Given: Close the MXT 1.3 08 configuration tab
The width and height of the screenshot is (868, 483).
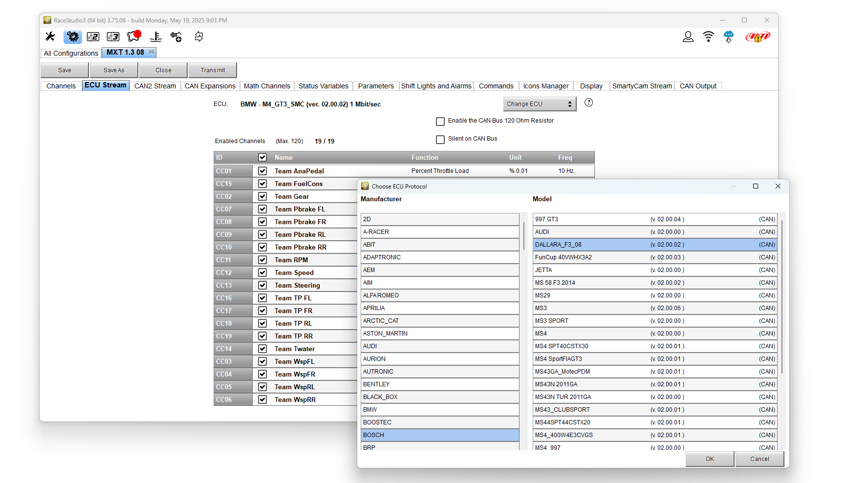Looking at the screenshot, I should pos(152,52).
